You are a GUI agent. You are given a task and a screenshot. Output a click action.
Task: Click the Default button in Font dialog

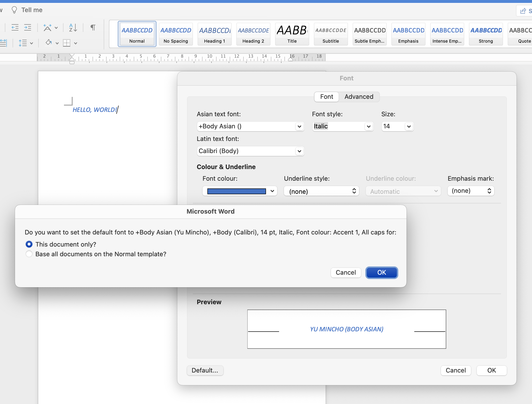[205, 371]
